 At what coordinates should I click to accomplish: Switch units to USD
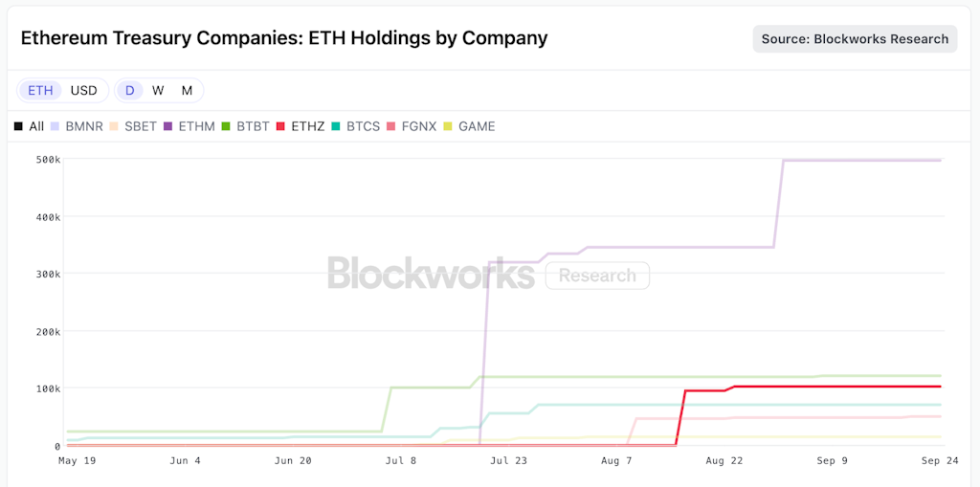84,90
